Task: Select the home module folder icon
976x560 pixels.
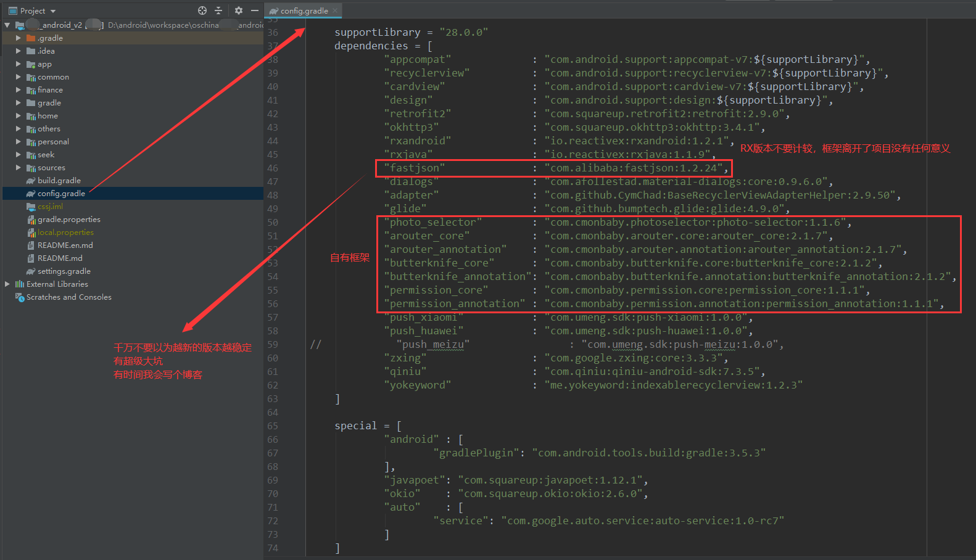Action: pyautogui.click(x=31, y=116)
